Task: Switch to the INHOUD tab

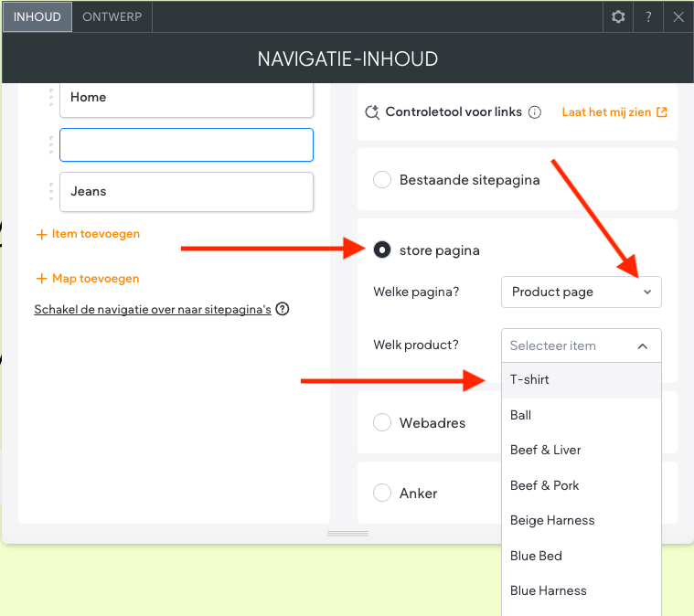Action: 37,16
